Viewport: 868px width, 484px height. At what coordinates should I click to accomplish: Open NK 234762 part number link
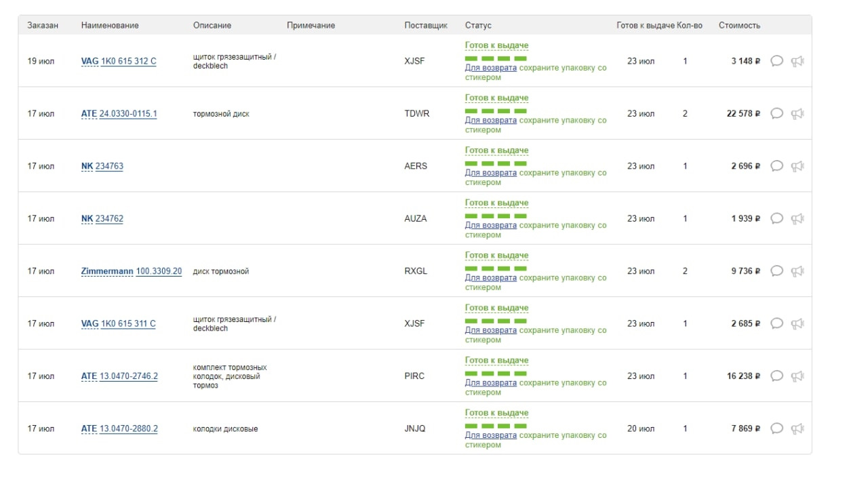point(109,218)
